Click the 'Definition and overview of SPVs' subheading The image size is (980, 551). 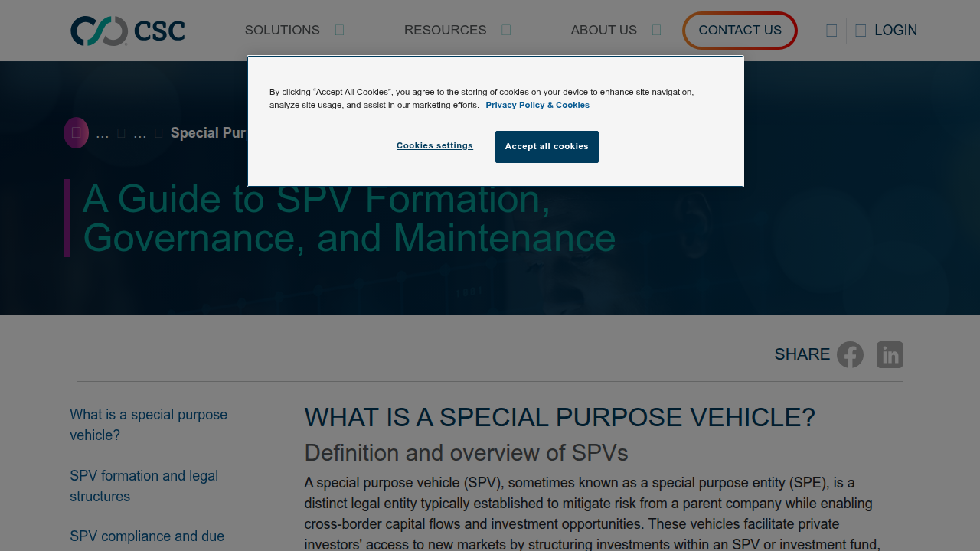(x=466, y=453)
